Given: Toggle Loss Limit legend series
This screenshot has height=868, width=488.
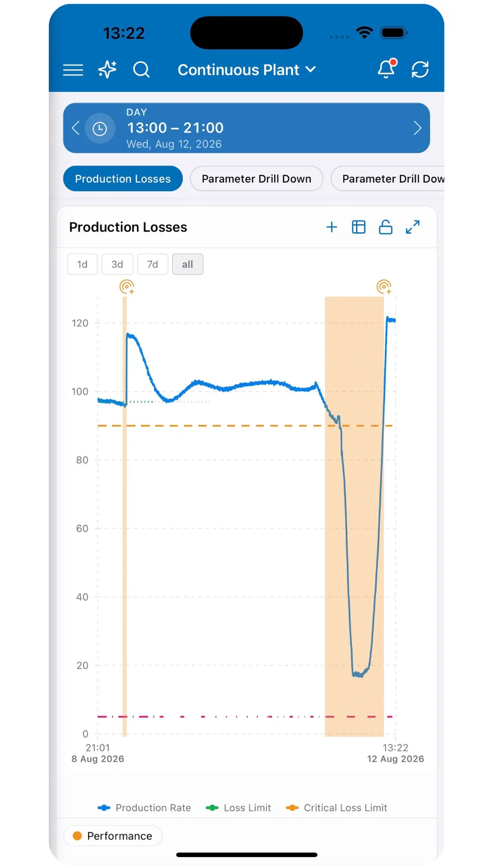Looking at the screenshot, I should [x=239, y=808].
